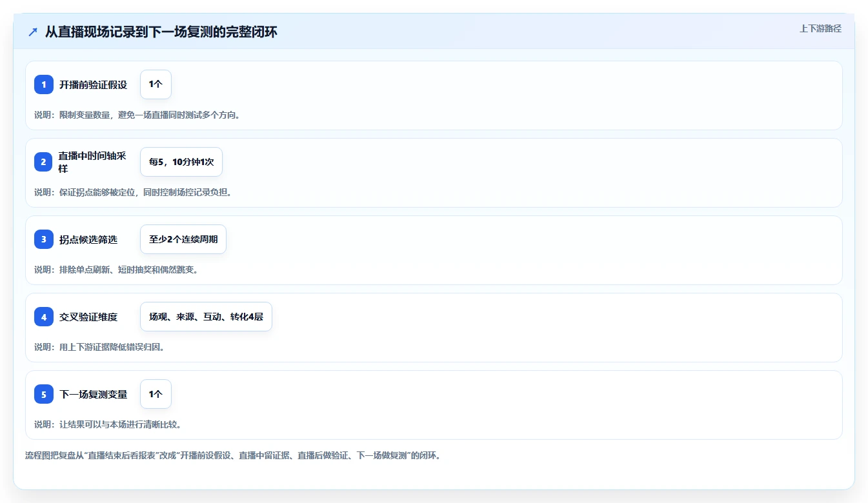
Task: Click the note 保证拐点能够被定位，同时控制场控记录负担
Action: pyautogui.click(x=133, y=192)
